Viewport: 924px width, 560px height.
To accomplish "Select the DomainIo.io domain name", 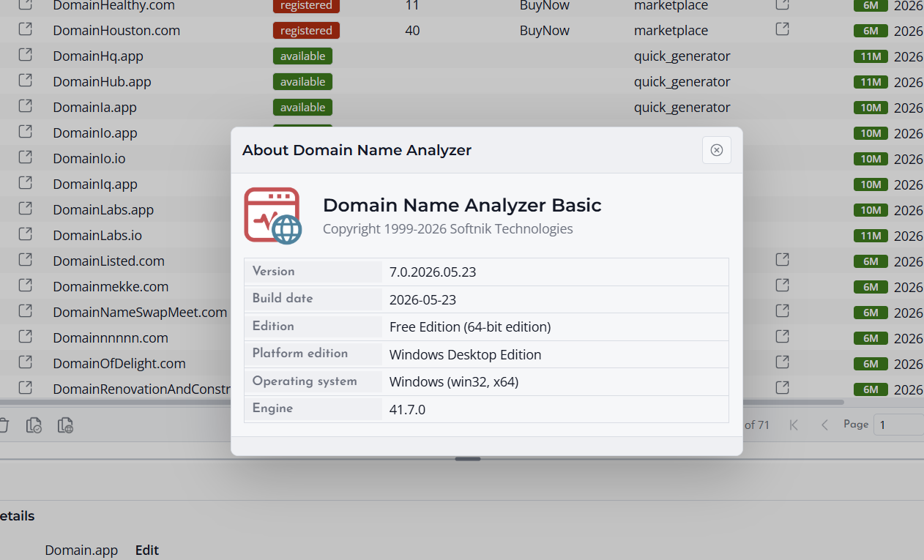I will (x=89, y=158).
